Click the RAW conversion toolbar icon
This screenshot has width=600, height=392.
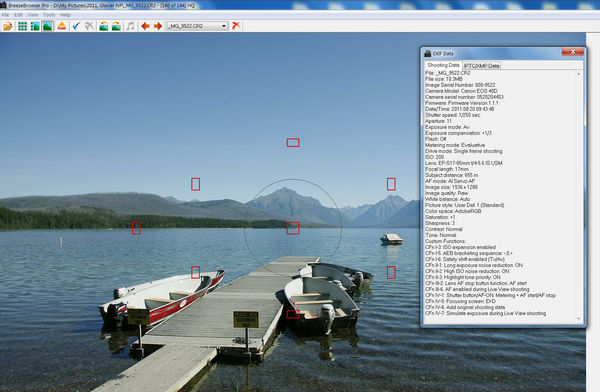62,26
